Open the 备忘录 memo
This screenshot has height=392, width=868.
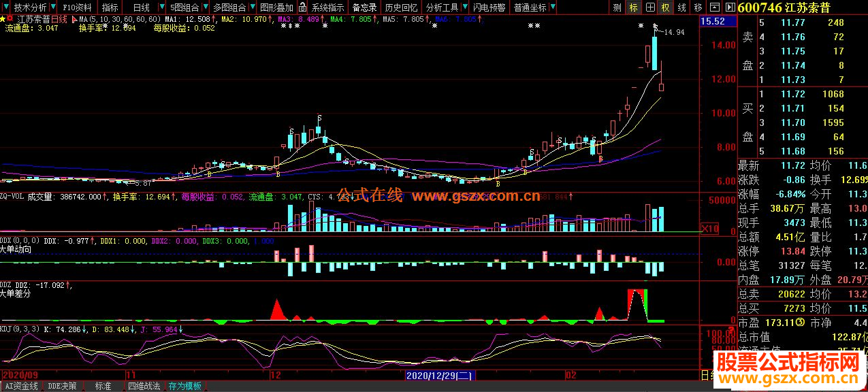pos(364,7)
